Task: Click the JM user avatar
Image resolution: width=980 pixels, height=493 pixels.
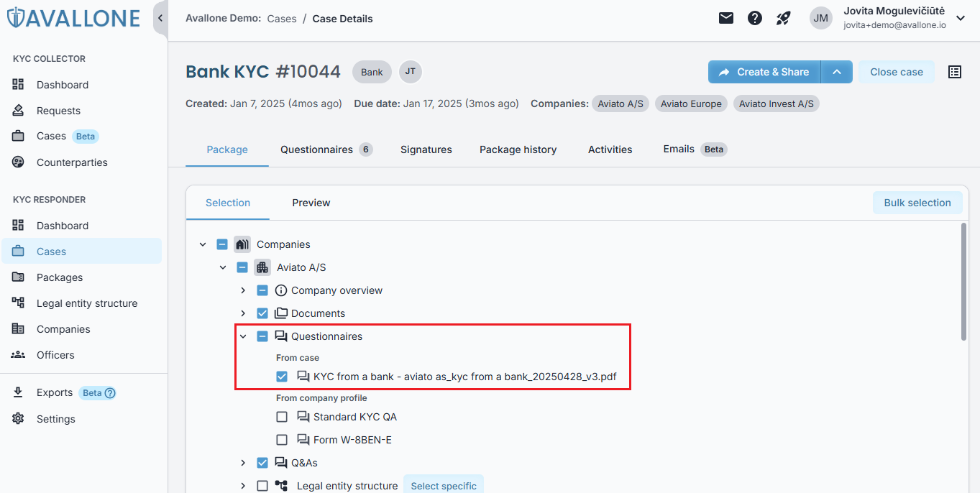Action: pyautogui.click(x=821, y=18)
